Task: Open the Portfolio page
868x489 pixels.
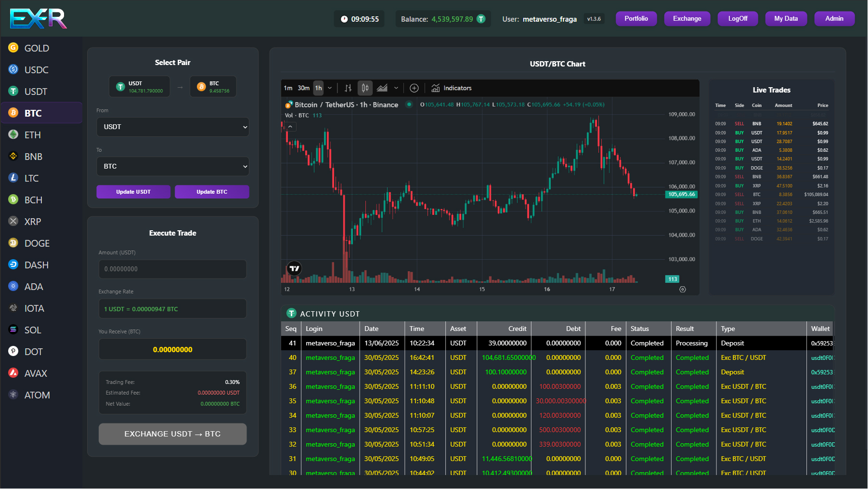Action: point(636,19)
